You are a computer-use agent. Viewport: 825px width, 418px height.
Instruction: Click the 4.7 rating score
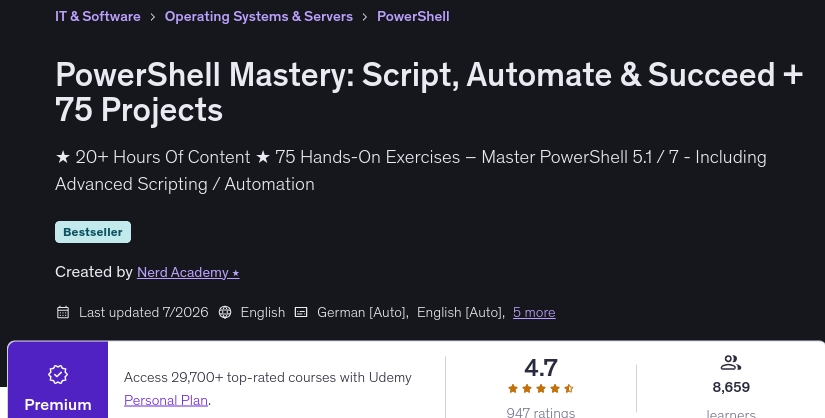(541, 367)
